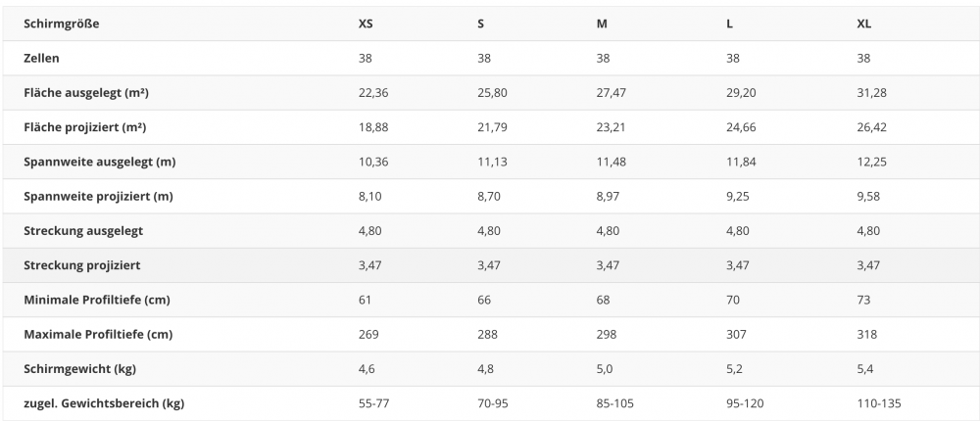This screenshot has height=421, width=980.
Task: Select the XS size column header
Action: click(x=366, y=23)
